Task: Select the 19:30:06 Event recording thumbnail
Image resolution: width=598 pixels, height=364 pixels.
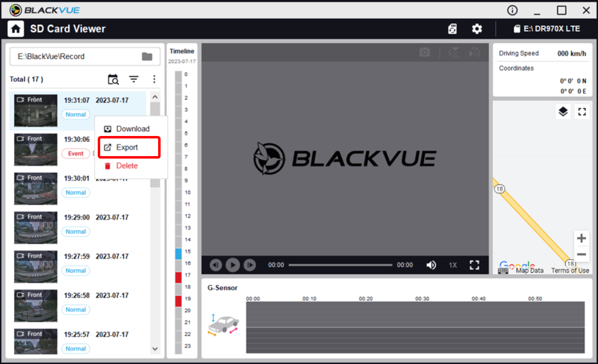Action: point(36,150)
